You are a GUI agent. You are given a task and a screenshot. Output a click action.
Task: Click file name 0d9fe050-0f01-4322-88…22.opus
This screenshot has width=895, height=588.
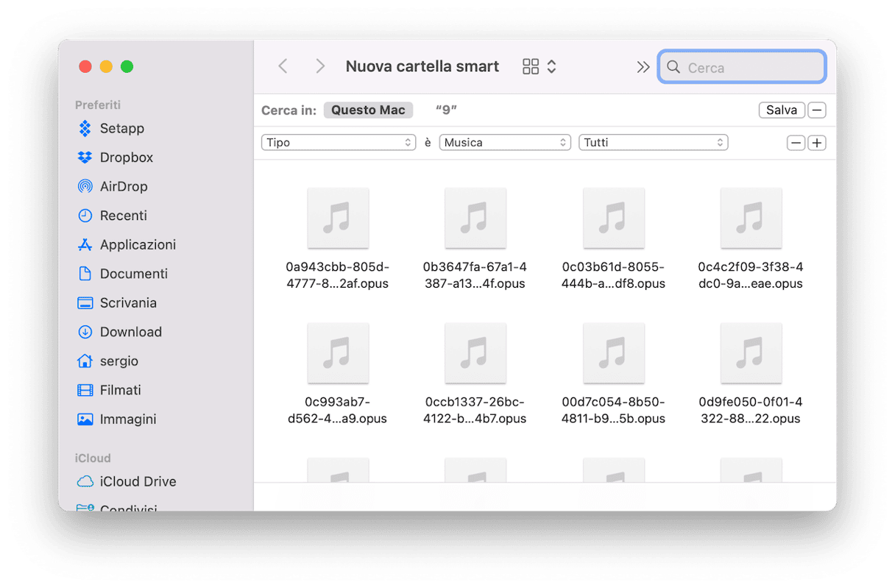pyautogui.click(x=751, y=411)
